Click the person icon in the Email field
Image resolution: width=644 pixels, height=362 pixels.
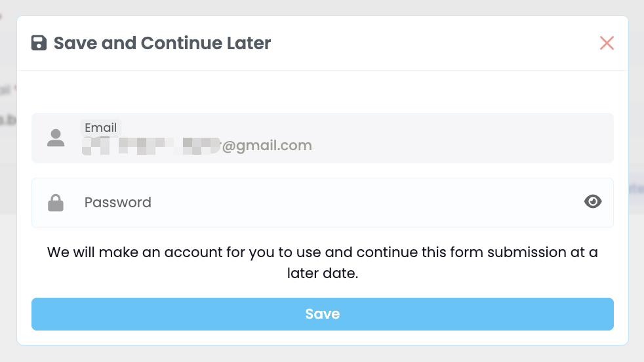click(x=56, y=138)
